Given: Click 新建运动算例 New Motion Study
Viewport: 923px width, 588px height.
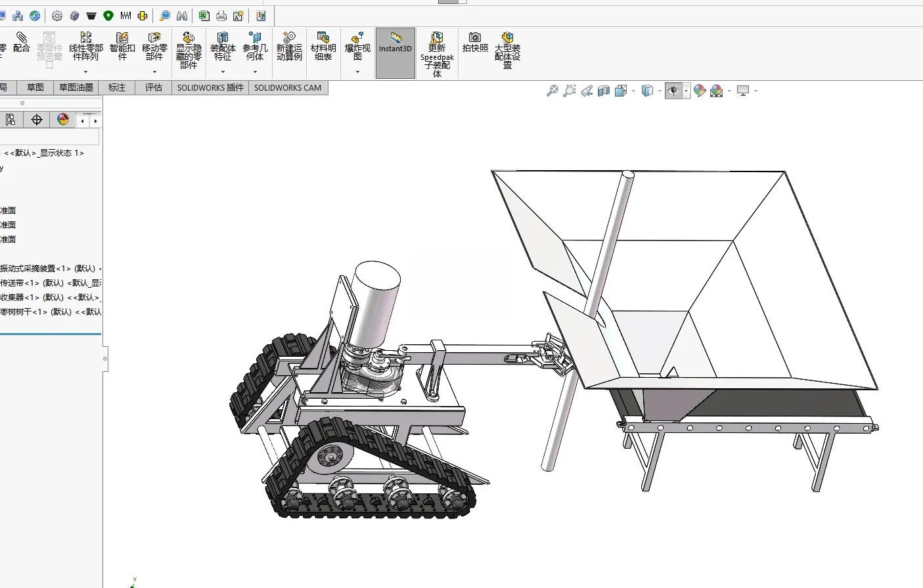Looking at the screenshot, I should (x=289, y=47).
